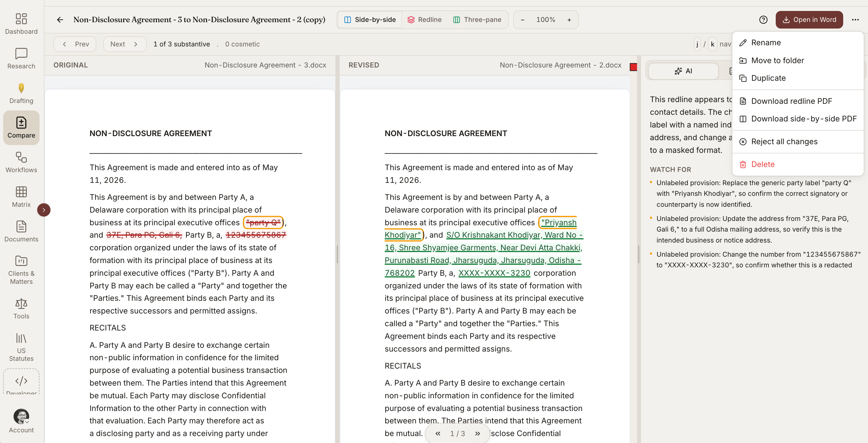Click the j keyboard shortcut key
868x443 pixels.
pos(697,44)
